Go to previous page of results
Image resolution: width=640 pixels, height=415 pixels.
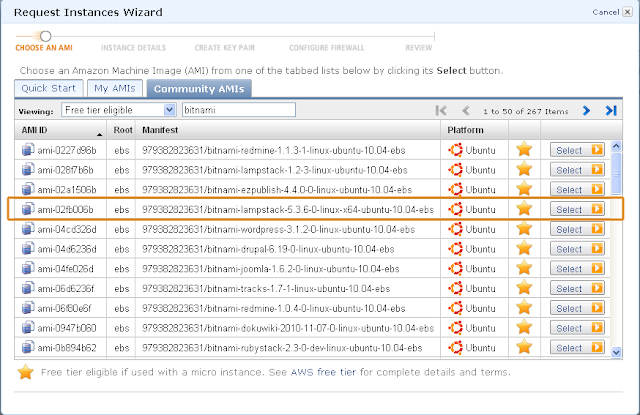[465, 111]
